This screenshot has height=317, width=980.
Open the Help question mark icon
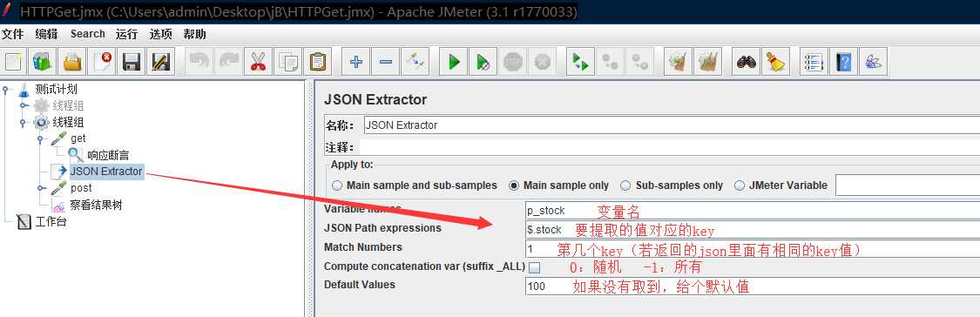(843, 61)
